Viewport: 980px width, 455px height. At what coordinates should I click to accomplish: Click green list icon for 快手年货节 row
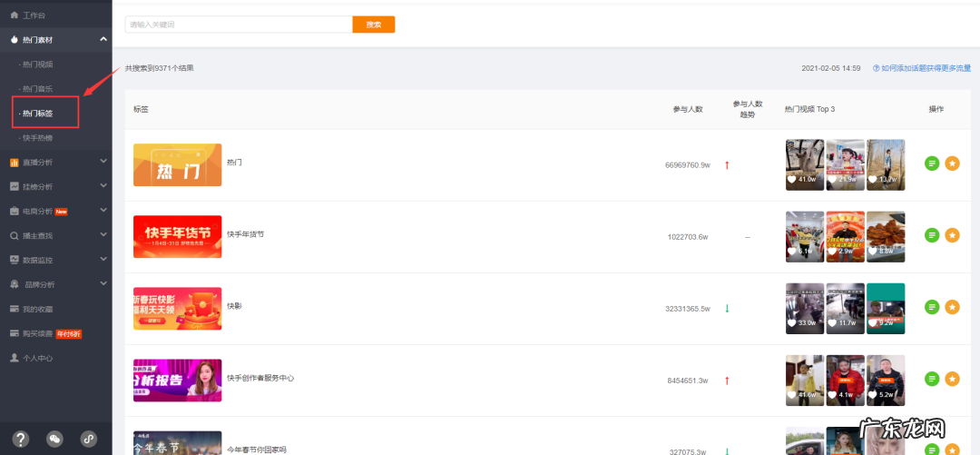932,235
